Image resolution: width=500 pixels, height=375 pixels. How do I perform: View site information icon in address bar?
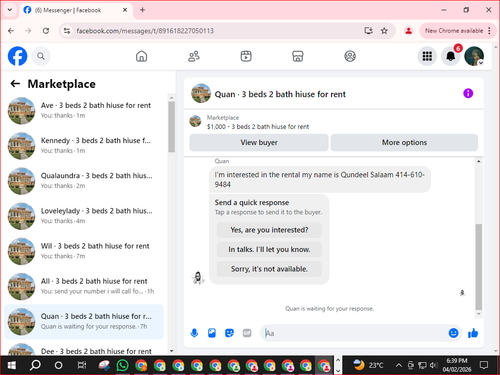67,31
